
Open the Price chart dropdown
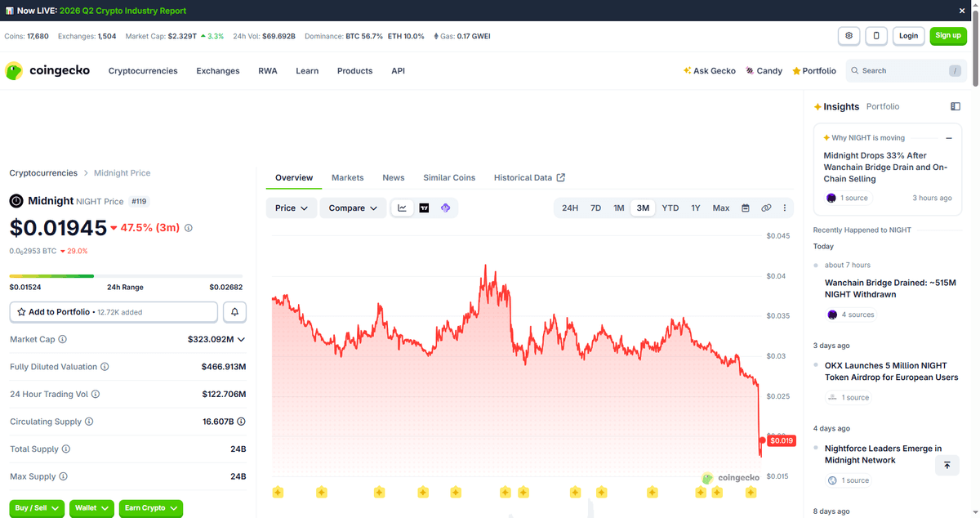(x=292, y=208)
